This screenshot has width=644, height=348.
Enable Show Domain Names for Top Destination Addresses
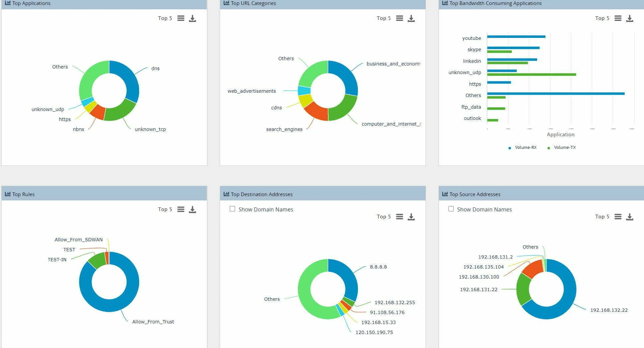click(x=232, y=209)
